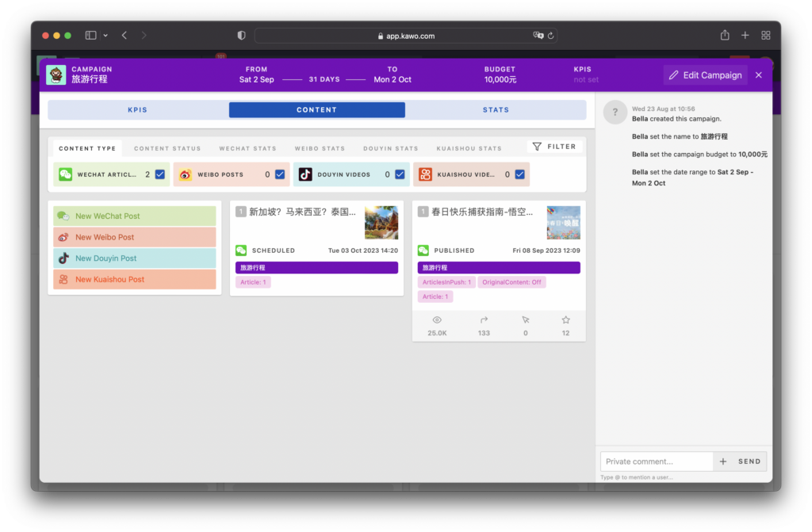The height and width of the screenshot is (532, 812).
Task: Uncheck the Kuaishou Videos checkbox
Action: 520,174
